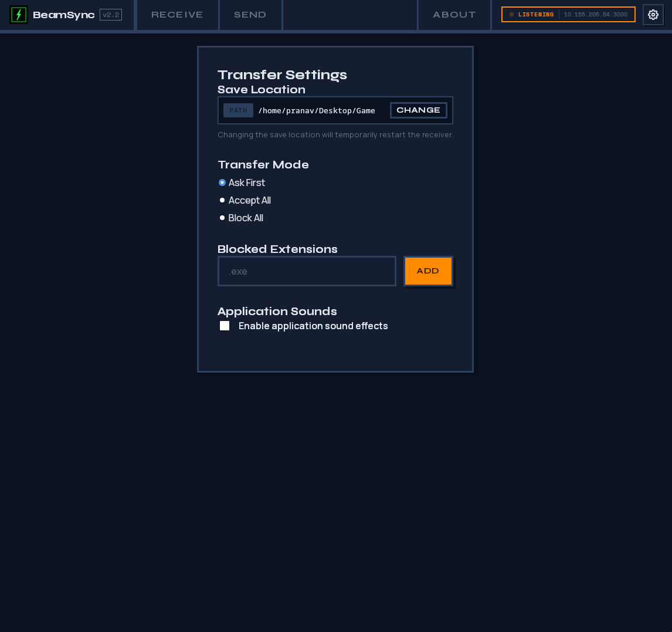Click the BeamSync app name text
The height and width of the screenshot is (632, 672).
[x=63, y=15]
